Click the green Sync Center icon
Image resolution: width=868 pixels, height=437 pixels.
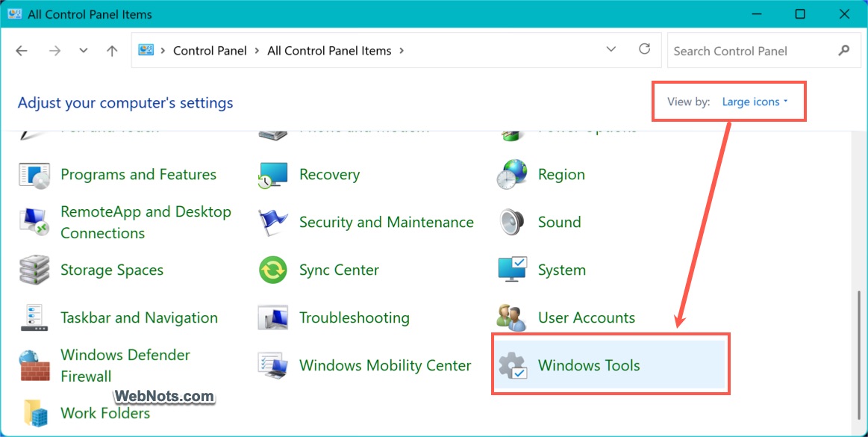point(273,270)
